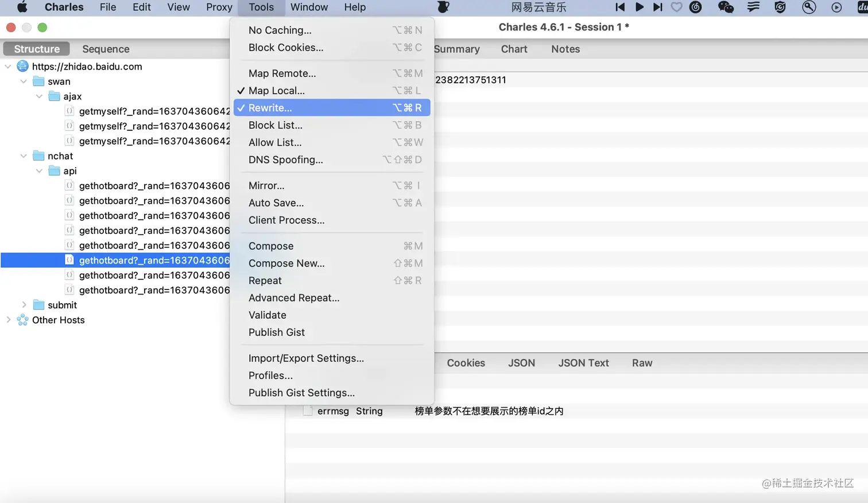Click the NetEase music play icon
This screenshot has height=503, width=868.
[639, 7]
